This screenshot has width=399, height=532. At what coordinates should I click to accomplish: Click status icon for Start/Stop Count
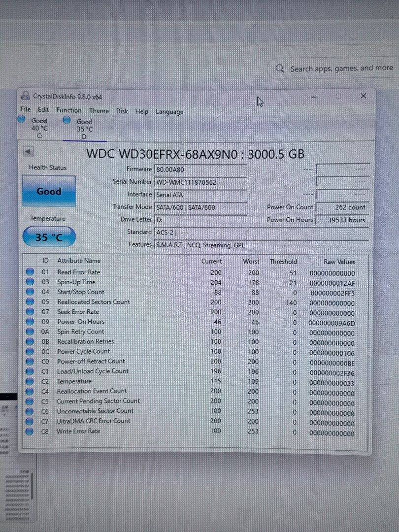[30, 292]
